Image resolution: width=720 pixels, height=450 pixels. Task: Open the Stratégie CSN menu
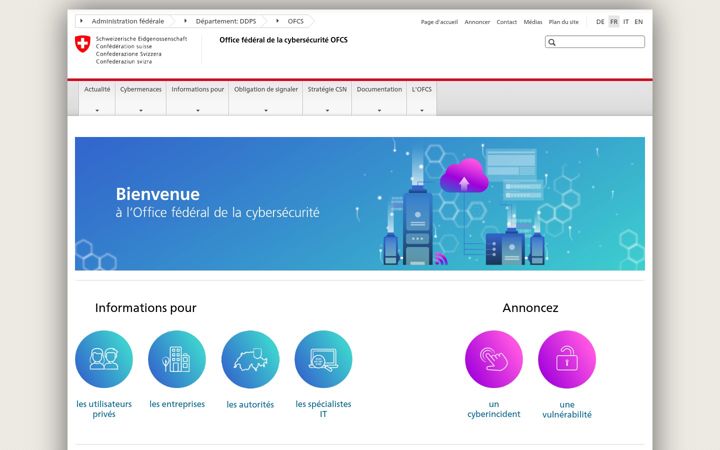(x=327, y=98)
